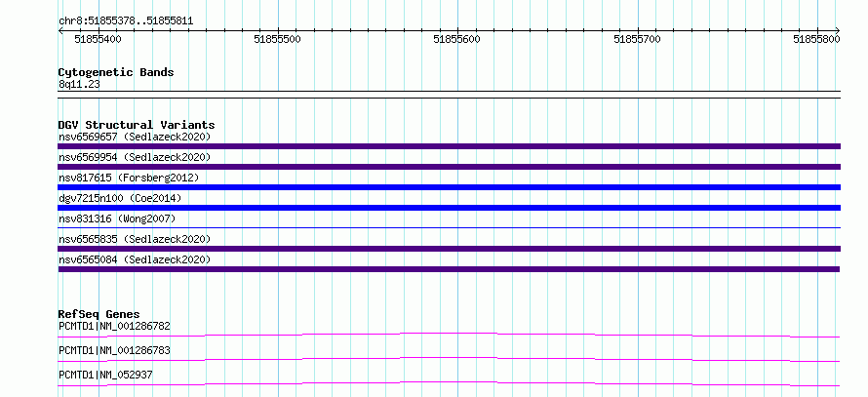Image resolution: width=868 pixels, height=397 pixels.
Task: Select variant label dgv7215n100 (Coe2014)
Action: [x=120, y=198]
